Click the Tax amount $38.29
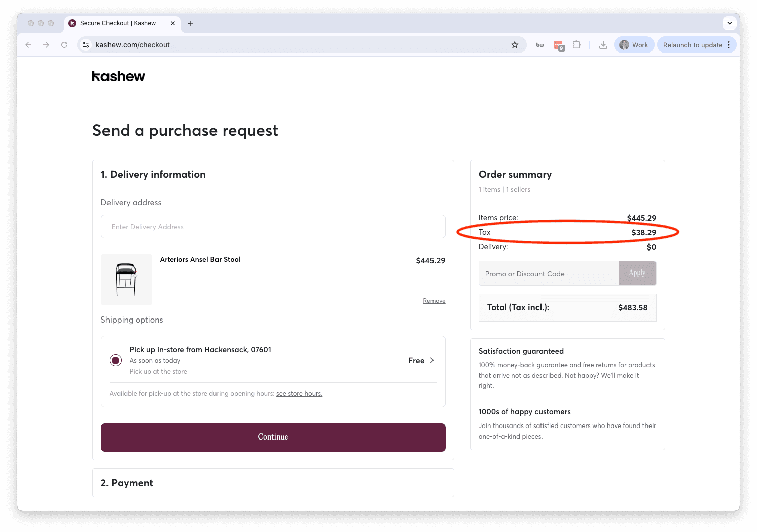The height and width of the screenshot is (532, 757). [643, 233]
